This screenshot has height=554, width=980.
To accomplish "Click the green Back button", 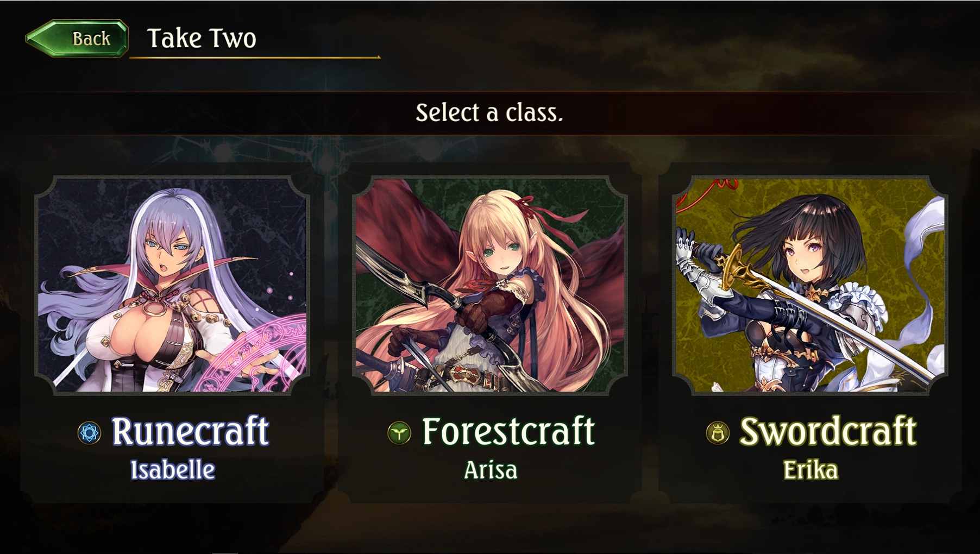I will click(77, 39).
